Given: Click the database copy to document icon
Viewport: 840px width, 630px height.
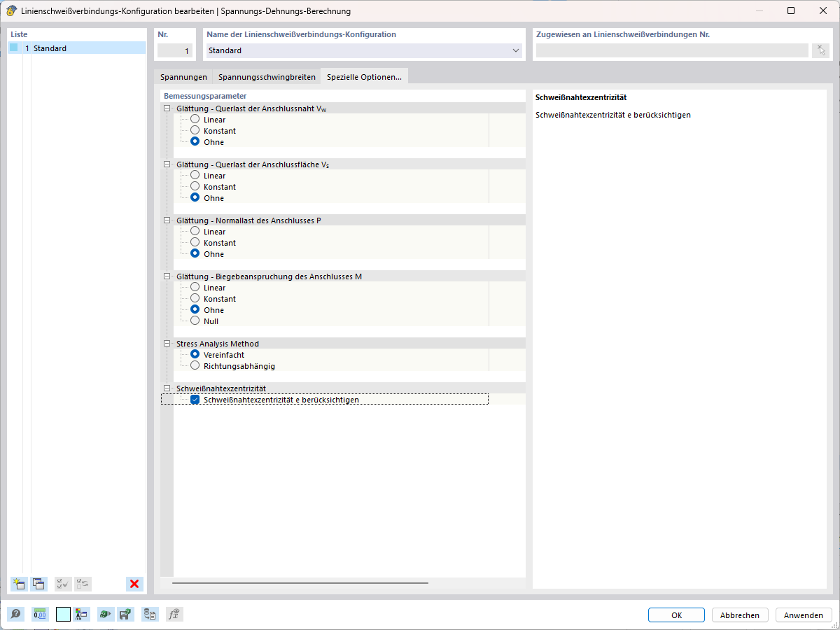Looking at the screenshot, I should click(150, 615).
